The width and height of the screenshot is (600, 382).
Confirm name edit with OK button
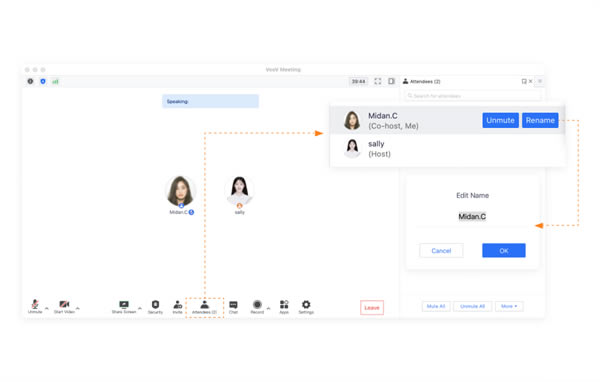click(504, 251)
